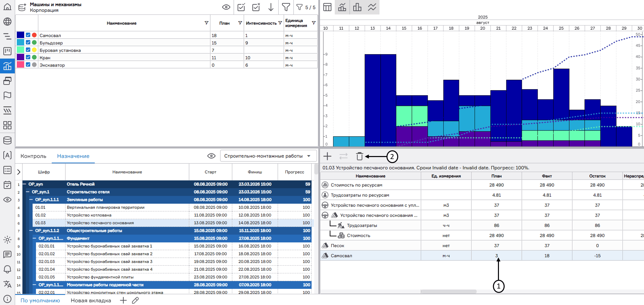Select the Устройство котлована task row

(x=128, y=215)
